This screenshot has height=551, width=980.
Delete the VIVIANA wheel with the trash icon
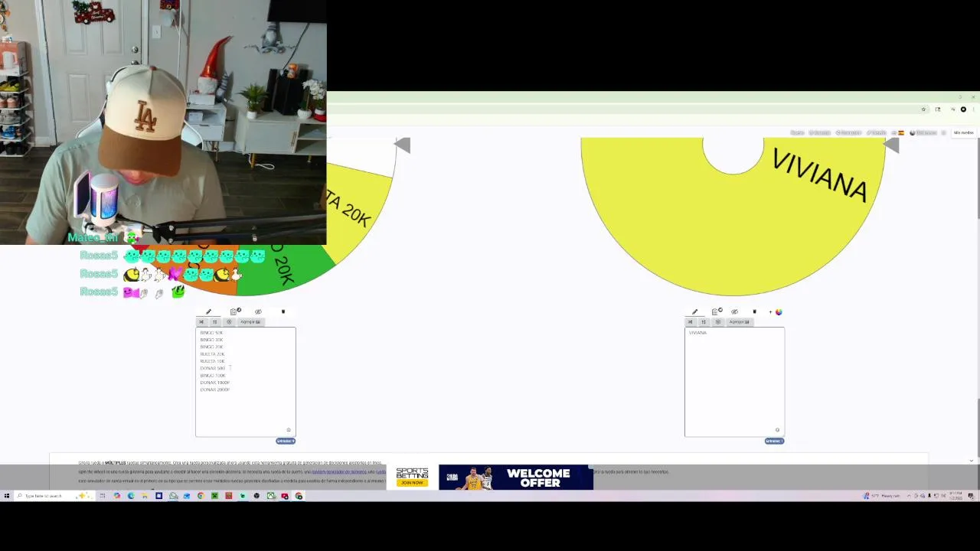pyautogui.click(x=754, y=311)
